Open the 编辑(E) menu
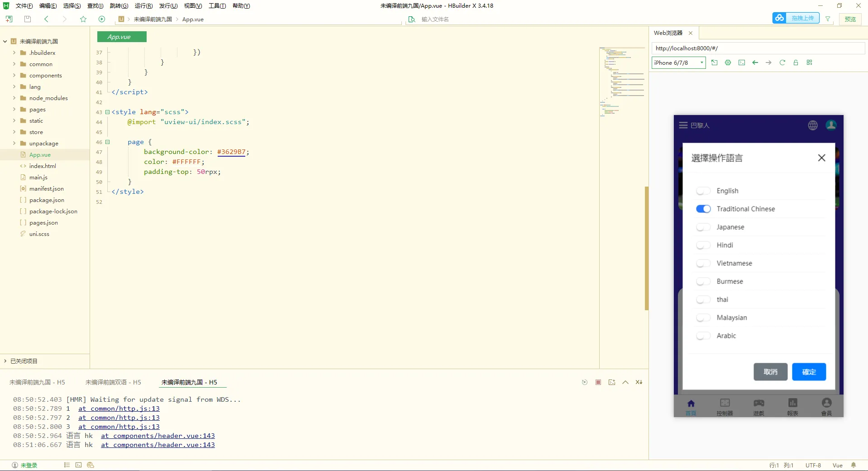The image size is (868, 471). click(48, 6)
